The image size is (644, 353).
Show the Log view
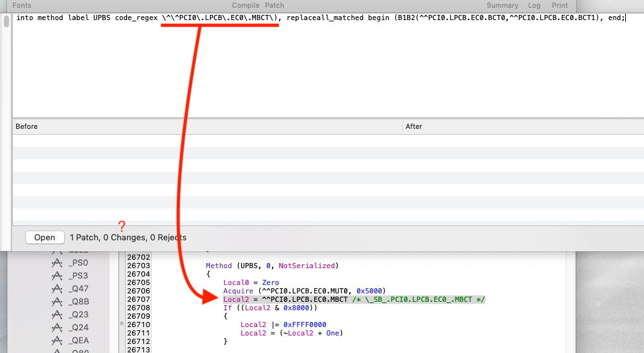tap(534, 5)
